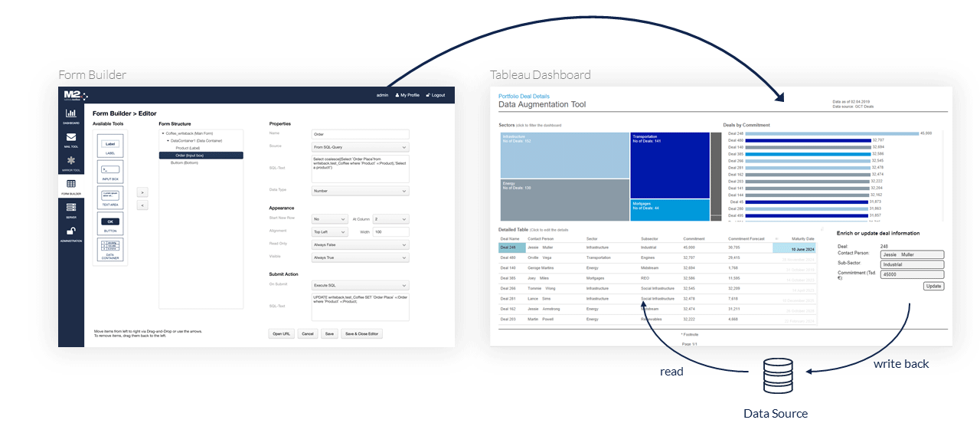
Task: Select Mortgages sector in the treemap
Action: (671, 210)
